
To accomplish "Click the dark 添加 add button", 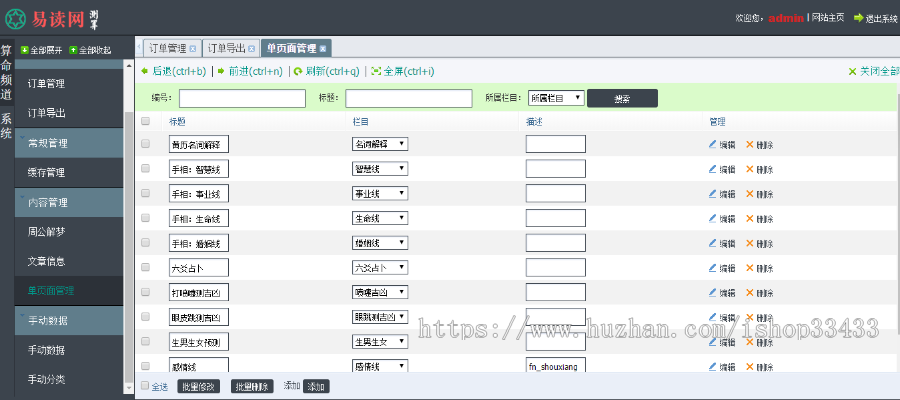I will coord(316,386).
